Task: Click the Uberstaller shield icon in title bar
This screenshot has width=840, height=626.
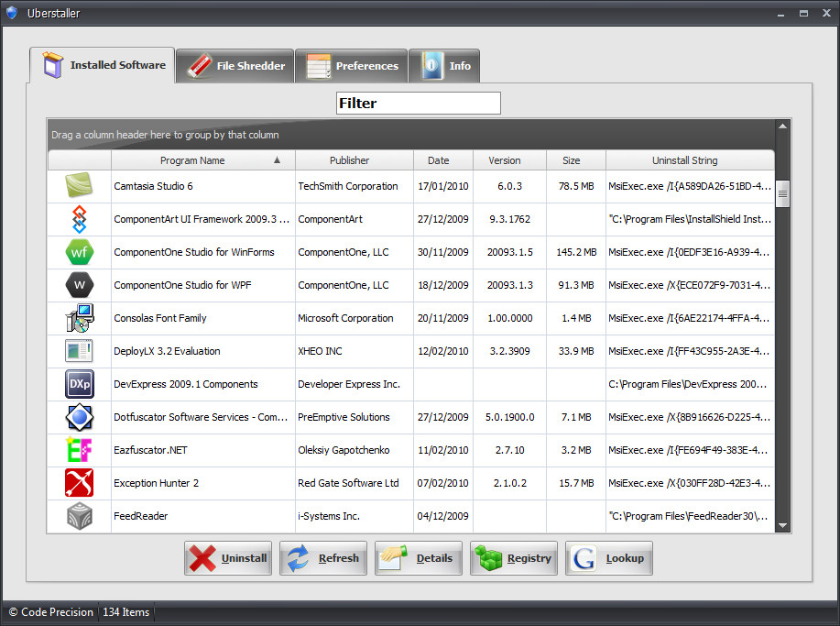Action: point(12,13)
